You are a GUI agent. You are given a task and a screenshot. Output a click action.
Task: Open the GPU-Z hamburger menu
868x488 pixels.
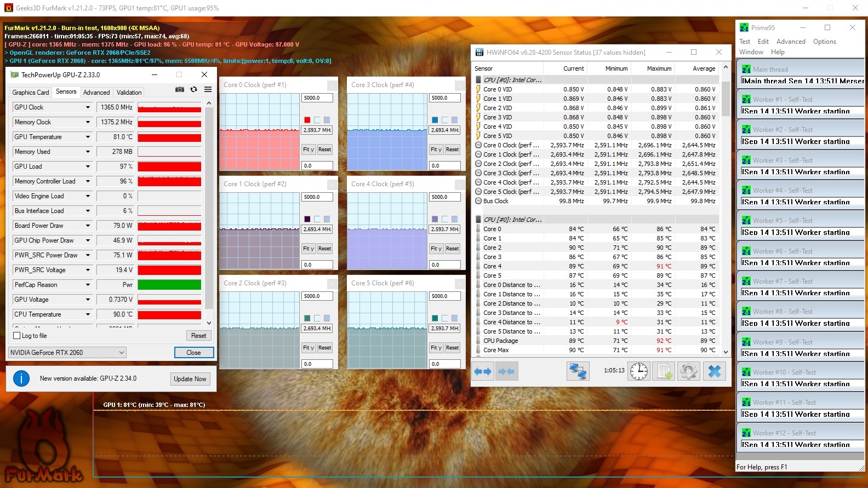tap(208, 89)
